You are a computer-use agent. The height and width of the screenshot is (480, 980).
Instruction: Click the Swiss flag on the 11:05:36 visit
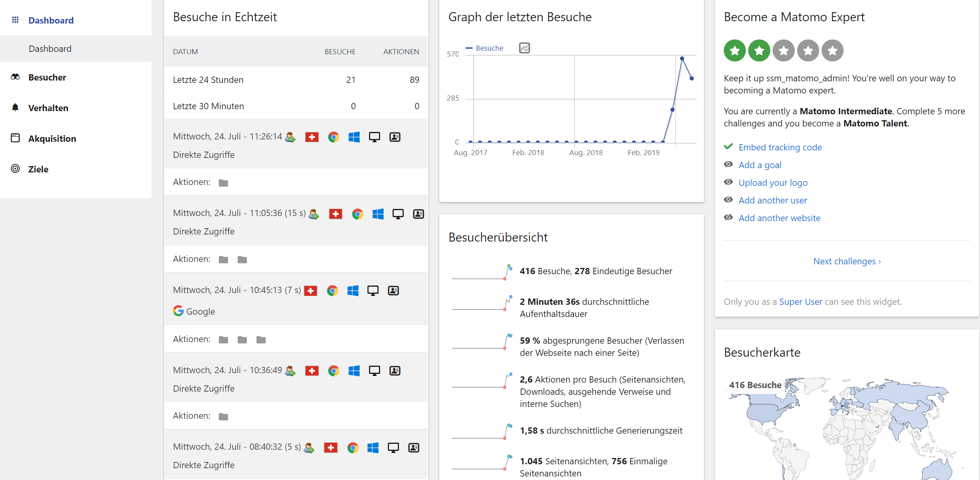[335, 214]
